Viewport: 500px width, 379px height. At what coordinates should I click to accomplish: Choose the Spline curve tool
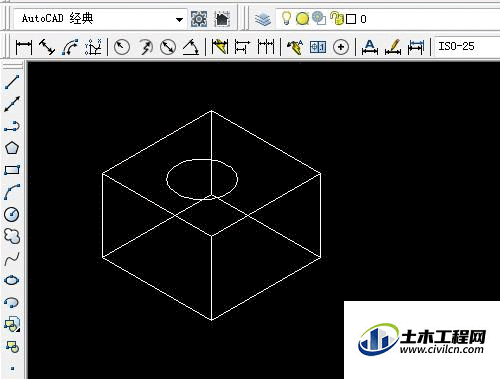[12, 258]
